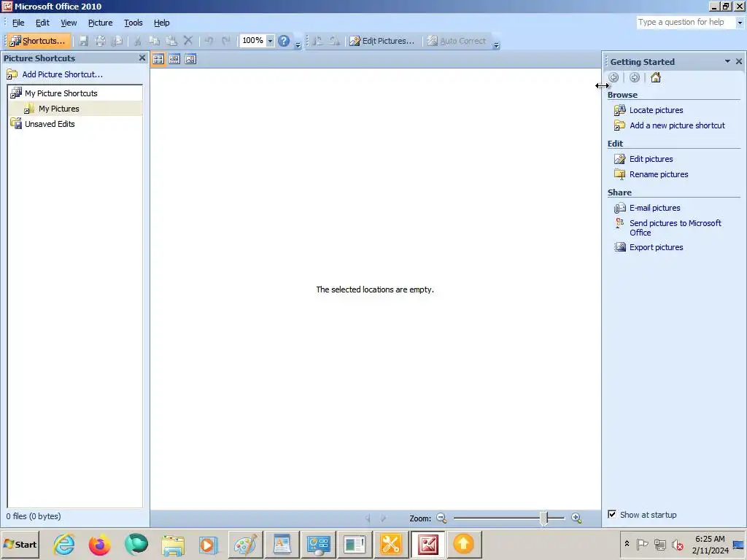Click the Rotate Right icon

(x=334, y=41)
